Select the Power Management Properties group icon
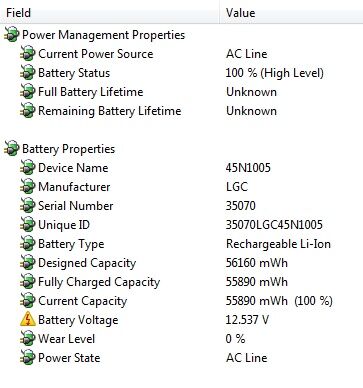 click(12, 34)
